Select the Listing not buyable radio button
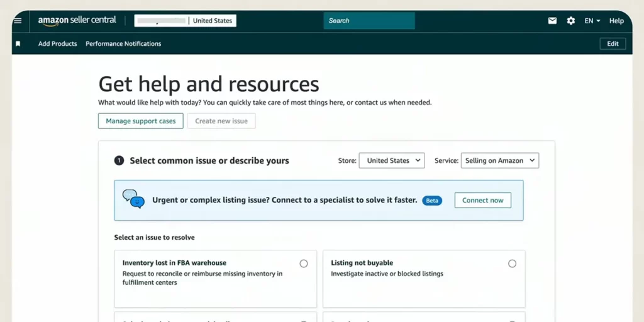The height and width of the screenshot is (322, 644). point(512,264)
